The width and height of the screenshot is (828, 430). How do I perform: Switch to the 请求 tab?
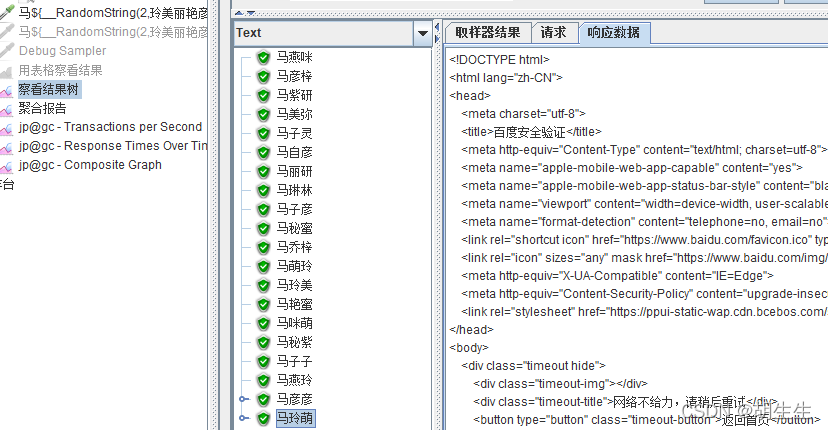click(x=553, y=33)
